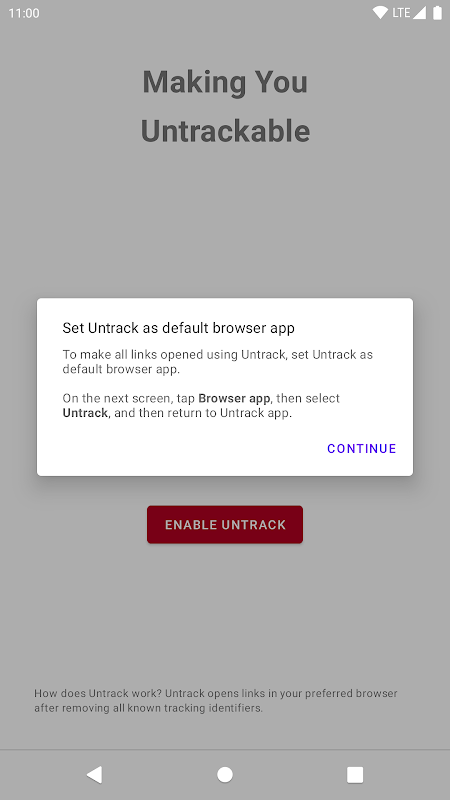450x800 pixels.
Task: Tap the Wi-Fi icon in status bar
Action: [x=380, y=13]
